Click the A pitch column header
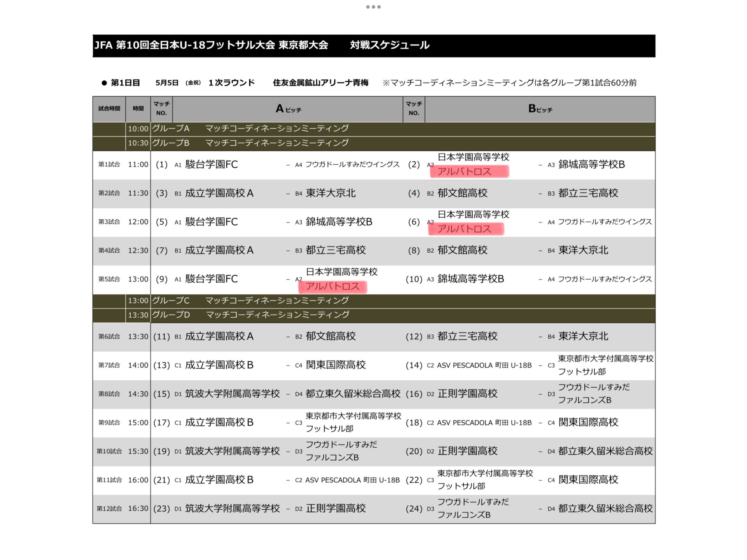 [288, 109]
